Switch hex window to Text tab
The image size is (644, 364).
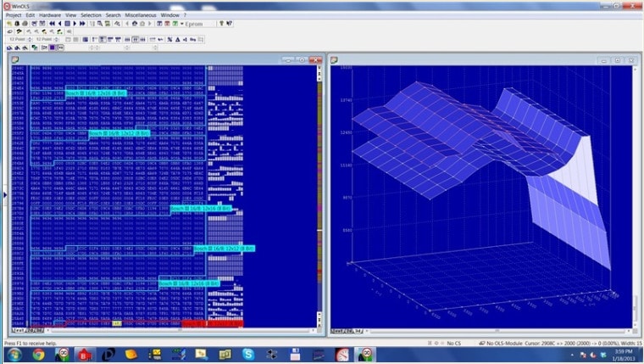pos(18,330)
